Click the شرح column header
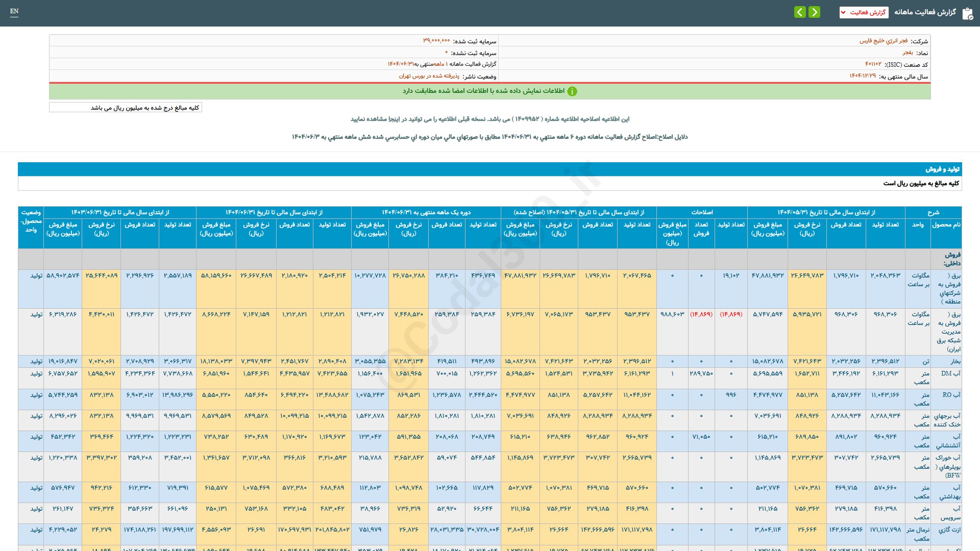This screenshot has width=980, height=551. point(933,212)
